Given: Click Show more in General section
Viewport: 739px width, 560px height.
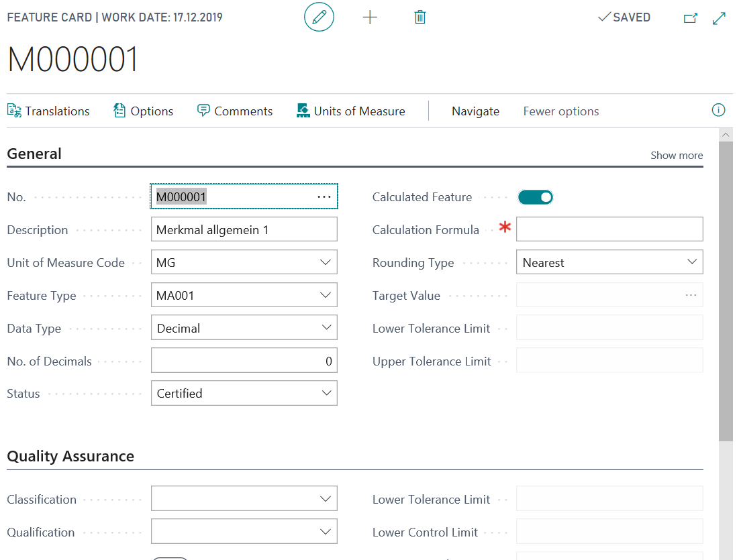Looking at the screenshot, I should pos(677,156).
